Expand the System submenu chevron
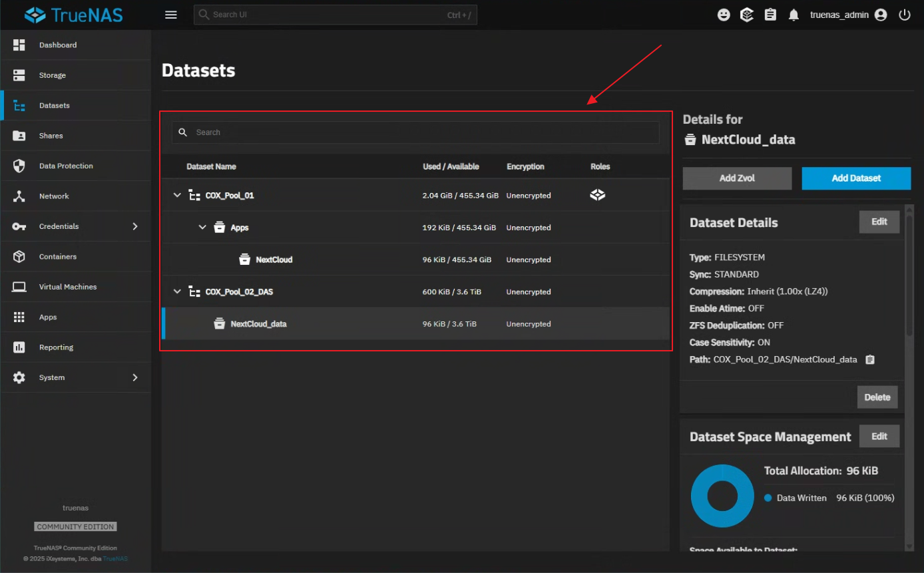Screen dimensions: 924x573 135,377
